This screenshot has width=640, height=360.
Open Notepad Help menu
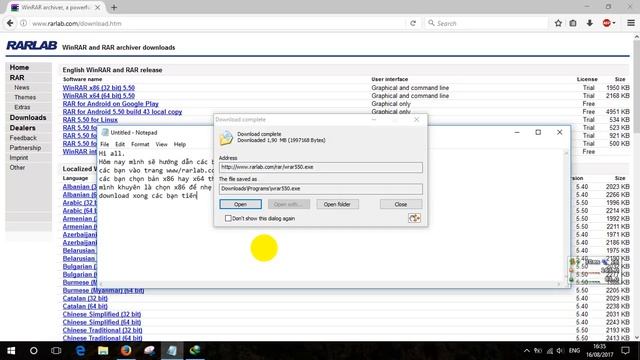[180, 144]
